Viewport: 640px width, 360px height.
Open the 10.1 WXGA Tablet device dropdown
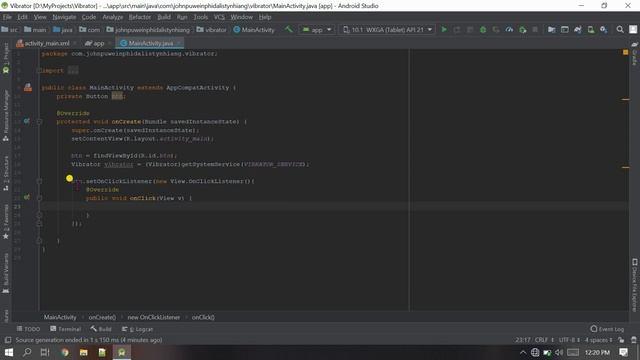coord(387,29)
